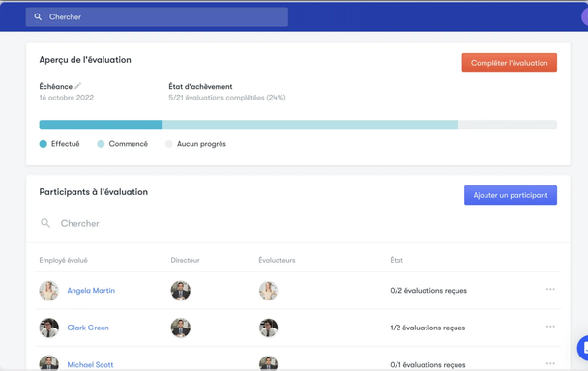
Task: Click the dark Effectué segment of progress bar
Action: 101,125
